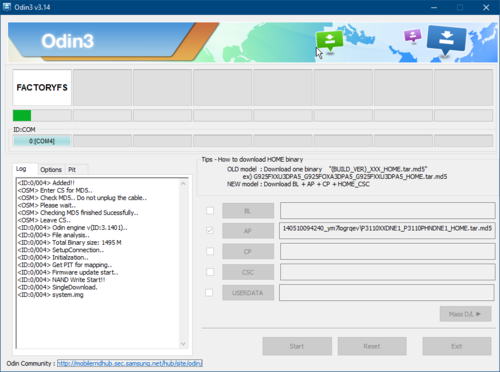Minimize the Odin3 window
The width and height of the screenshot is (500, 372).
[x=434, y=7]
